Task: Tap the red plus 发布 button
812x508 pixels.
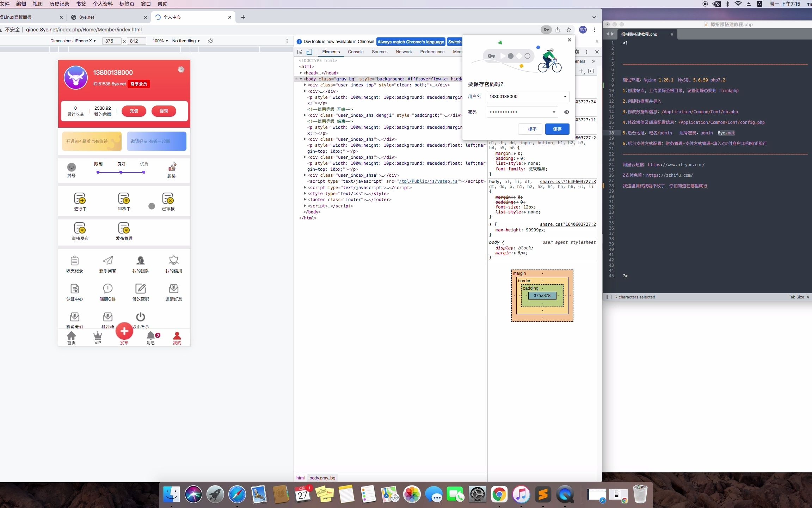Action: [124, 331]
